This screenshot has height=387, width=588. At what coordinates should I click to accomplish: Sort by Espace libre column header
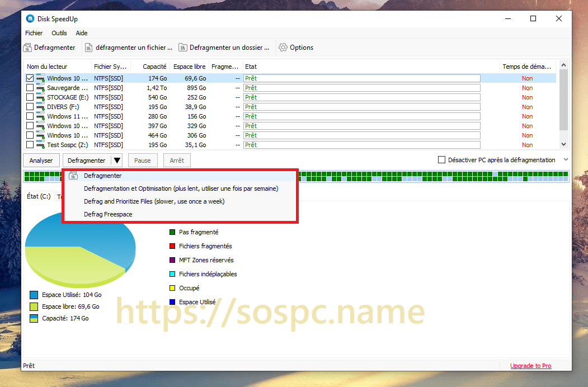(189, 67)
